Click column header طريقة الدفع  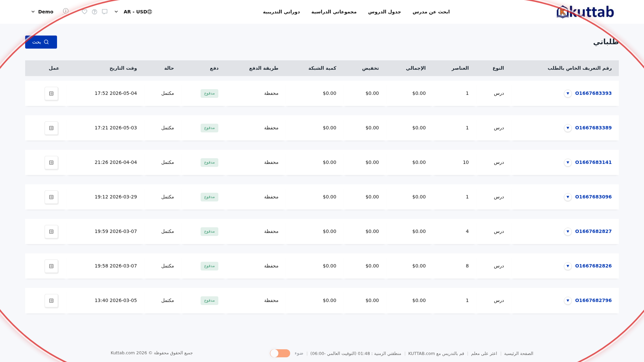click(x=264, y=68)
